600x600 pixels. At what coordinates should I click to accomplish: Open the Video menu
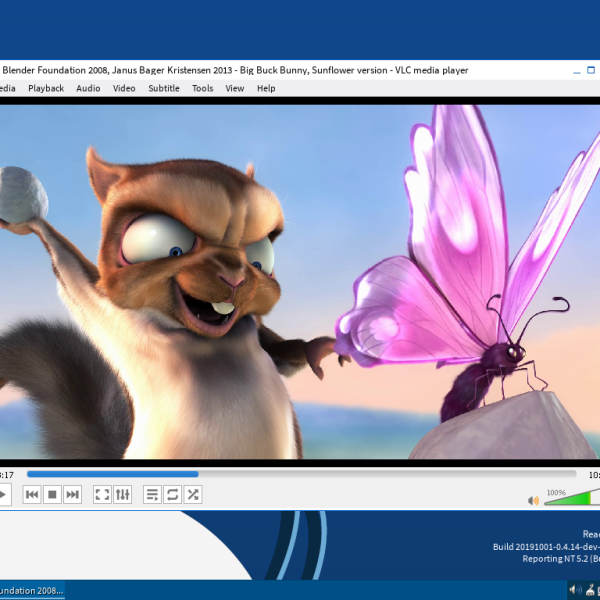coord(124,88)
